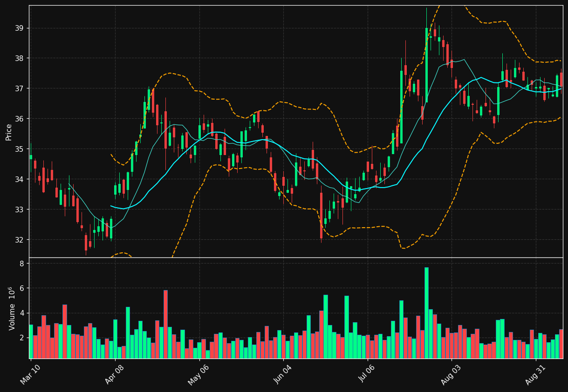Screen dimensions: 568x392
Task: Click the Jul 06 date label
Action: [x=367, y=374]
